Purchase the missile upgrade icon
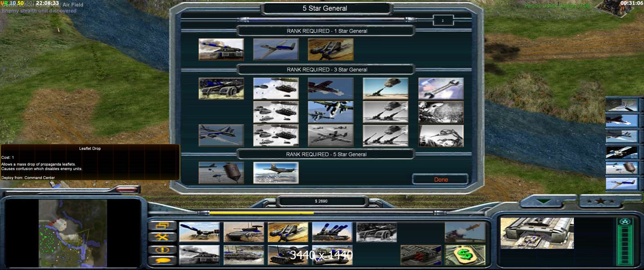 pos(465,232)
